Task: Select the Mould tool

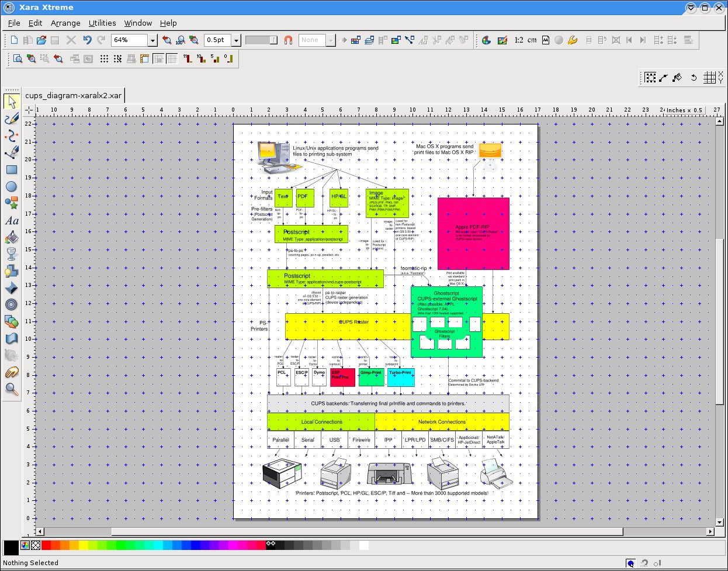Action: pos(12,338)
